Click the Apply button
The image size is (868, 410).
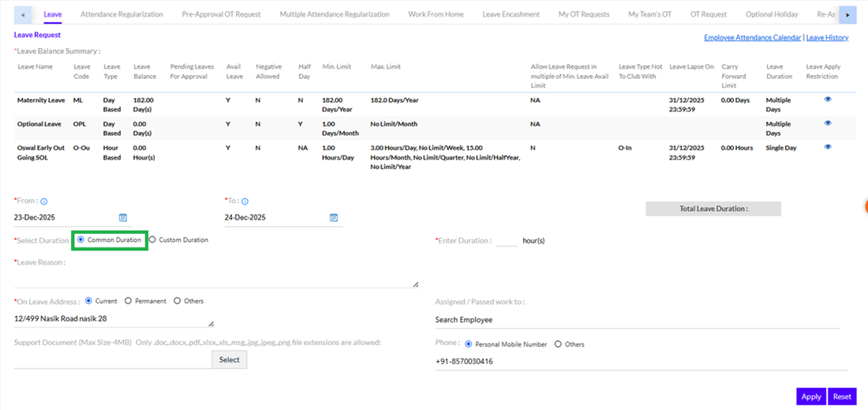[810, 397]
